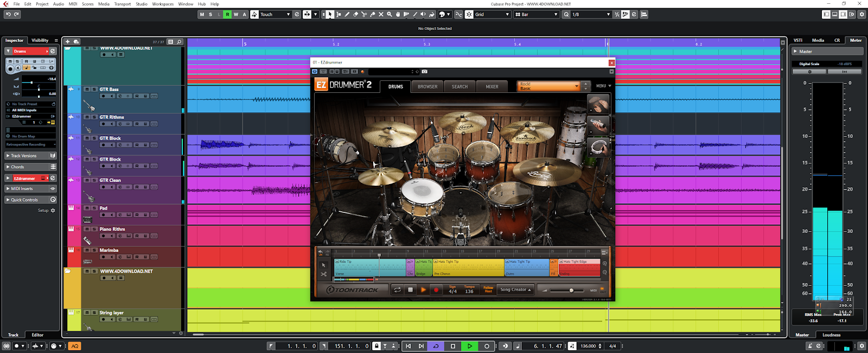Image resolution: width=868 pixels, height=353 pixels.
Task: Select the Split scissors tool in Cubase toolbar
Action: point(364,14)
